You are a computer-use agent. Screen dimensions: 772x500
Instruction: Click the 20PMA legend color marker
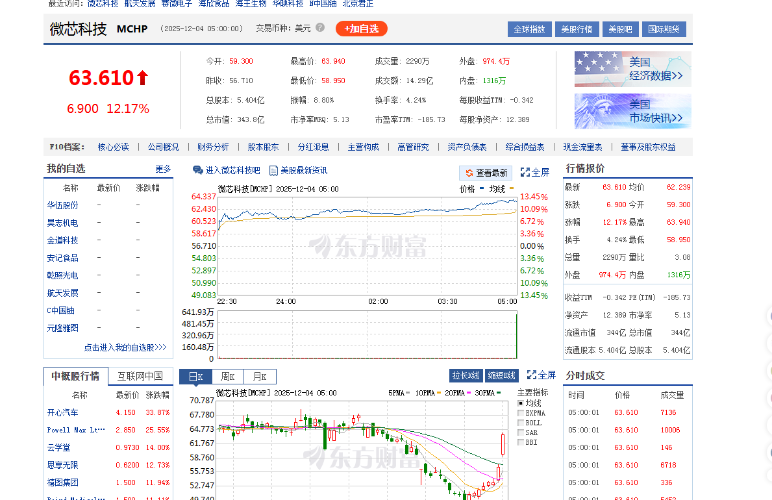tap(469, 393)
